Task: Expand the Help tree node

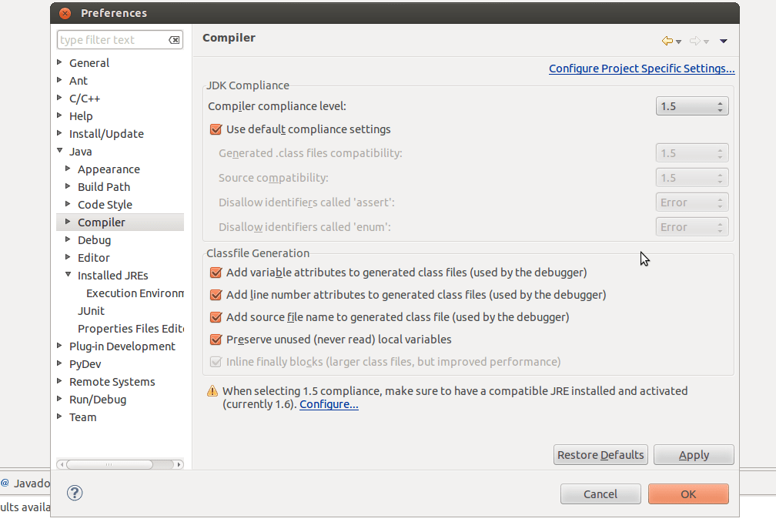Action: 59,115
